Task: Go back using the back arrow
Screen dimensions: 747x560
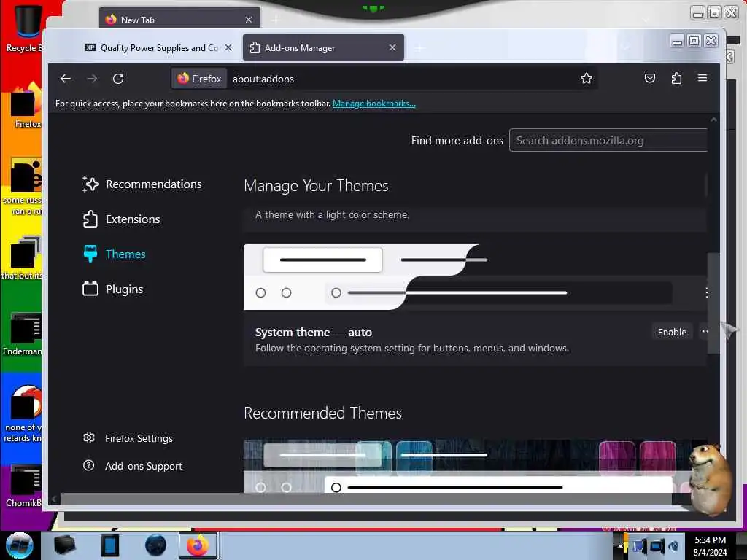Action: coord(66,79)
